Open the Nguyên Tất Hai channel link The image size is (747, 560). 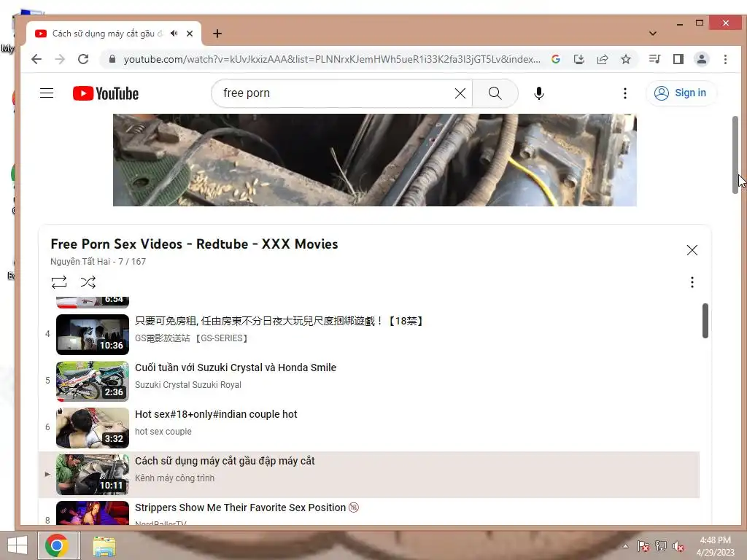point(80,262)
